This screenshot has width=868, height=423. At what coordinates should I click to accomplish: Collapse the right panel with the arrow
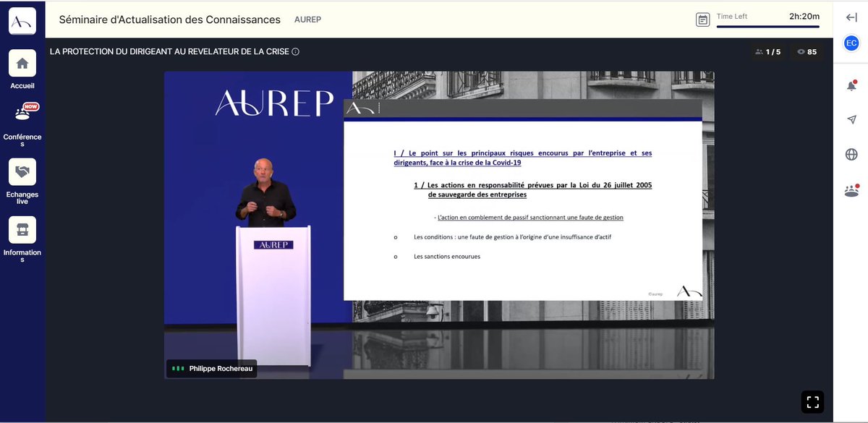pos(851,17)
